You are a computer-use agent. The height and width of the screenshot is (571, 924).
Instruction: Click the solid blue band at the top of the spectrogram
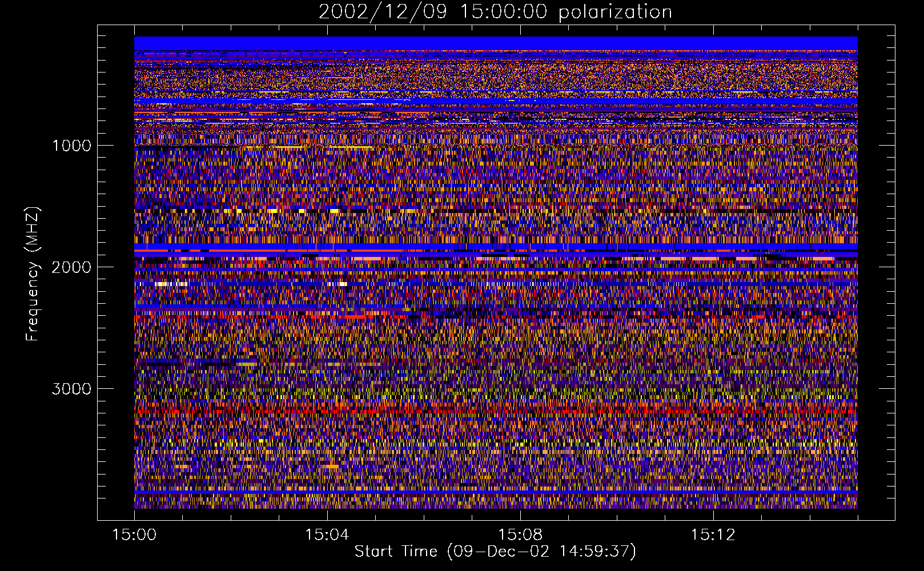click(496, 43)
